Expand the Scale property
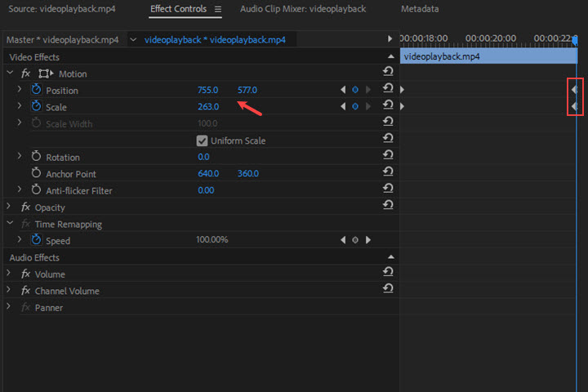This screenshot has width=588, height=392. 20,106
